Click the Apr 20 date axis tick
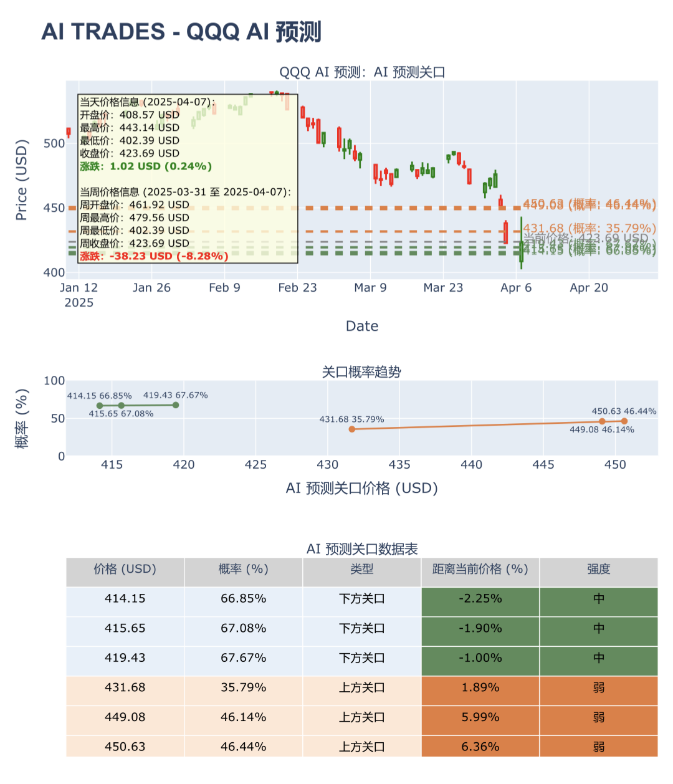The height and width of the screenshot is (784, 673). [589, 288]
